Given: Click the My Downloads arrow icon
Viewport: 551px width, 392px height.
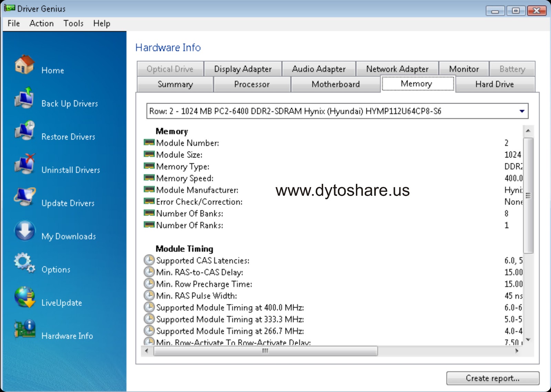Looking at the screenshot, I should tap(24, 230).
